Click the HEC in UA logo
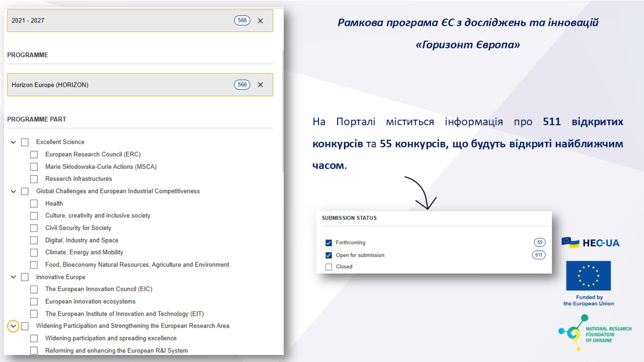Screen dimensions: 644x362 591,243
